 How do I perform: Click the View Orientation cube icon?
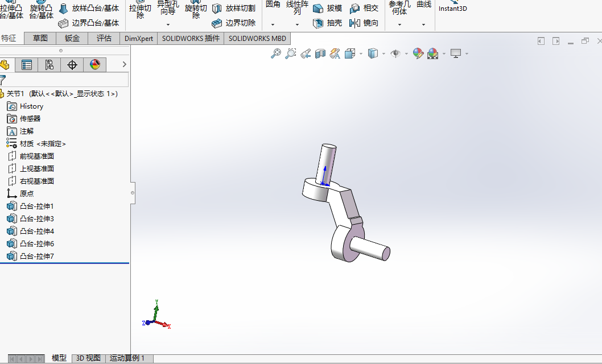coord(350,53)
